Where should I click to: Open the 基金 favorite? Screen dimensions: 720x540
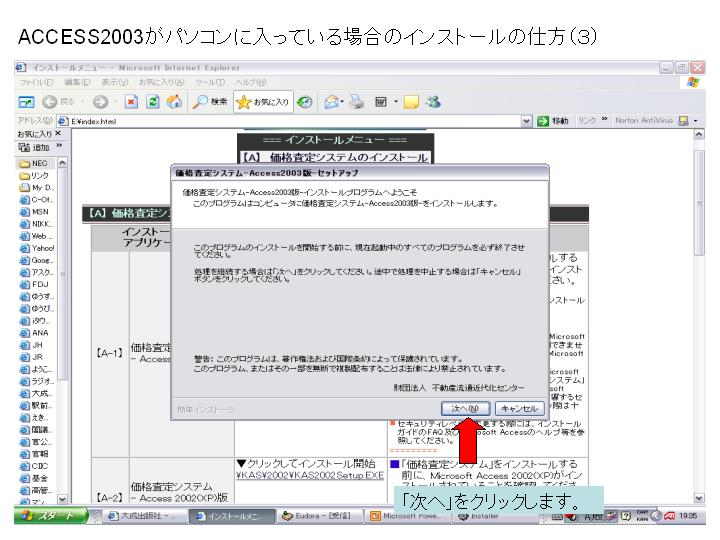pyautogui.click(x=34, y=478)
